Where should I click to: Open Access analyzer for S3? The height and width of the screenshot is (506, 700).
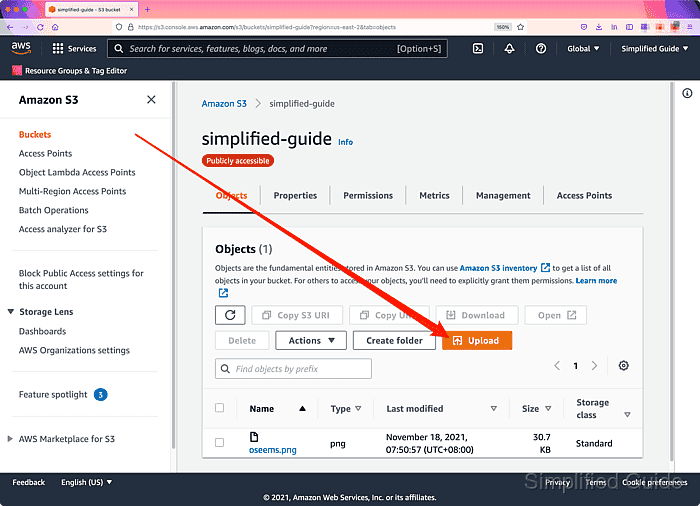click(62, 229)
